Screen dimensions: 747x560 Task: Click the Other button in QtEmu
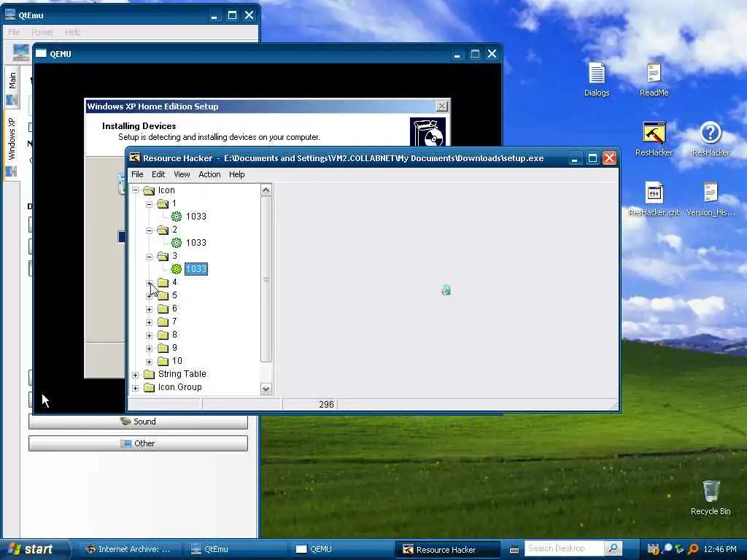point(138,443)
